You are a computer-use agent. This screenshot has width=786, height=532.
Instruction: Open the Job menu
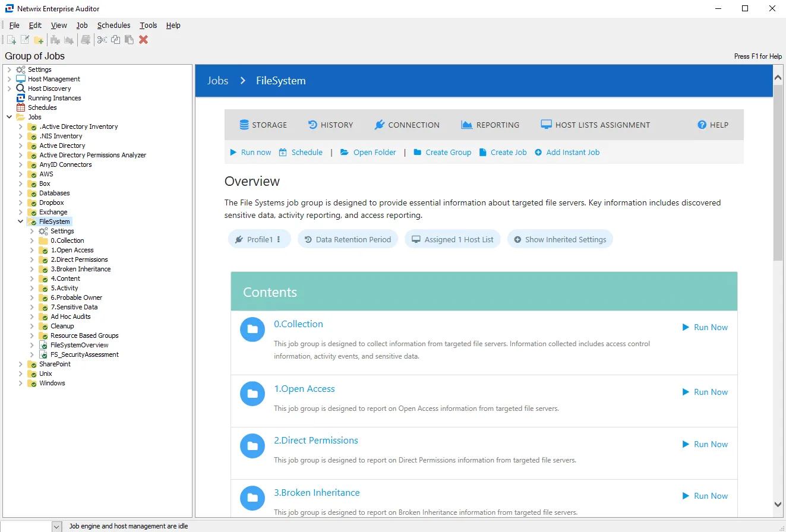(x=82, y=26)
